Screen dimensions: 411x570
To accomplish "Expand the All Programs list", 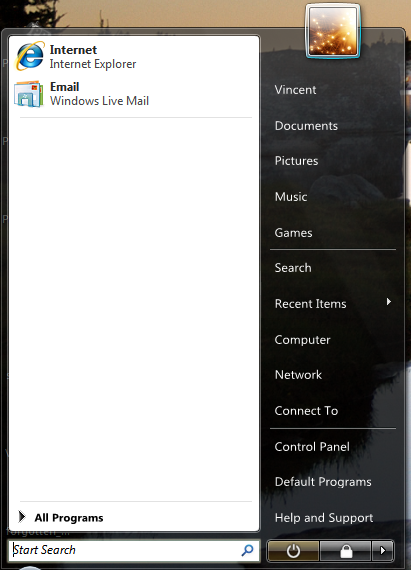I will pyautogui.click(x=62, y=517).
